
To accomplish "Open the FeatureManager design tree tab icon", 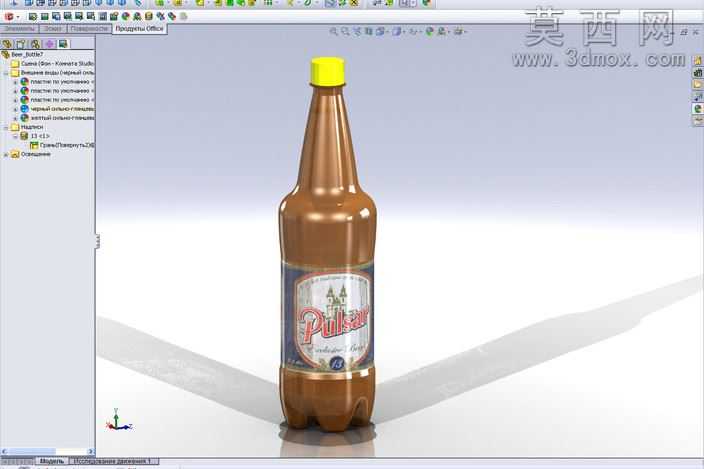I will [7, 44].
